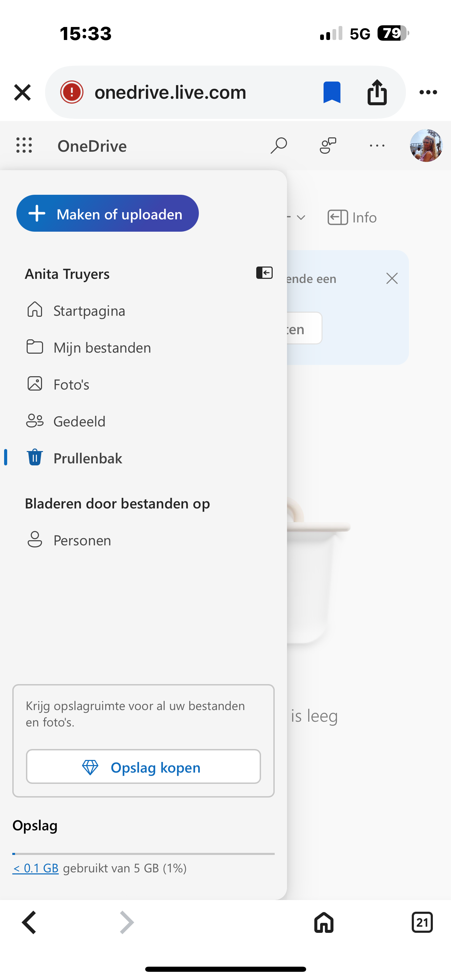Click Maken of uploaden button
Image resolution: width=451 pixels, height=980 pixels.
click(108, 214)
